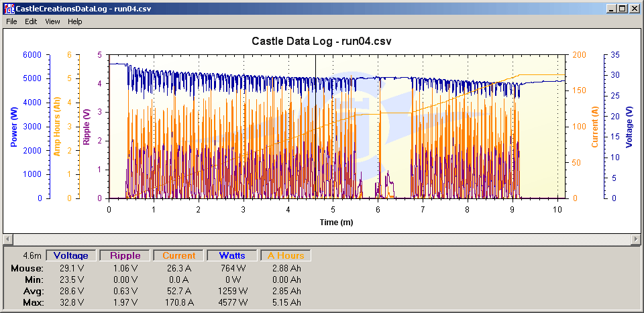644x313 pixels.
Task: Click the Max voltage value 32.8 V
Action: click(x=71, y=303)
